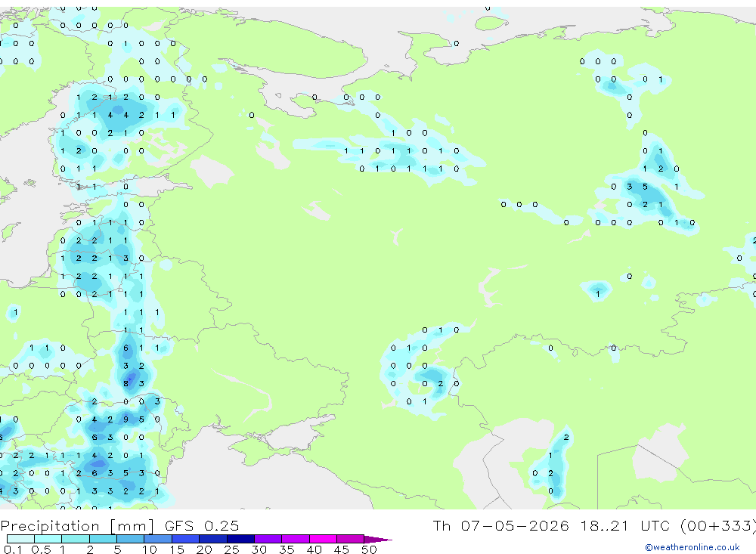The image size is (756, 554).
Task: Click the '45' legend scale label
Action: tap(342, 549)
